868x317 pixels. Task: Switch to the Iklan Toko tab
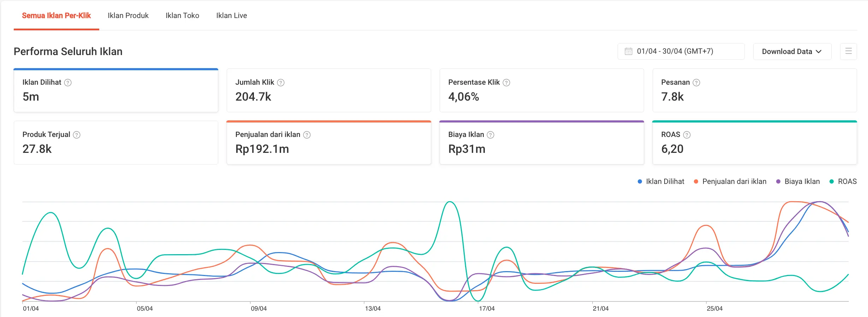coord(182,16)
